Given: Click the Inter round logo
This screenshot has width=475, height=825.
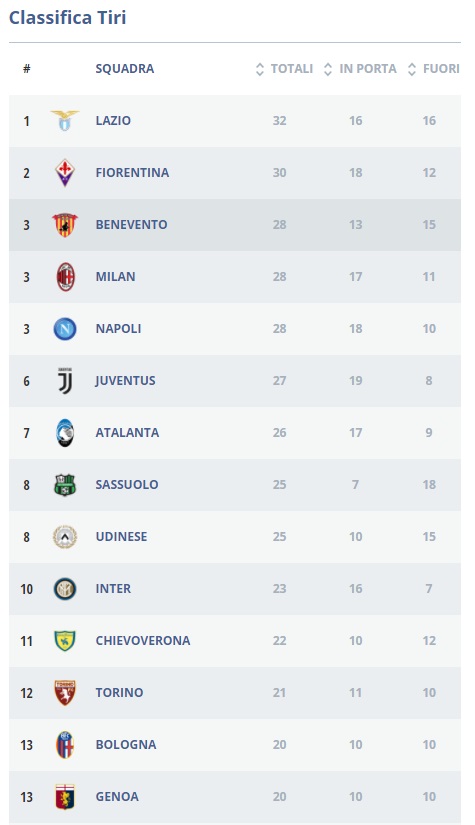Looking at the screenshot, I should 65,589.
